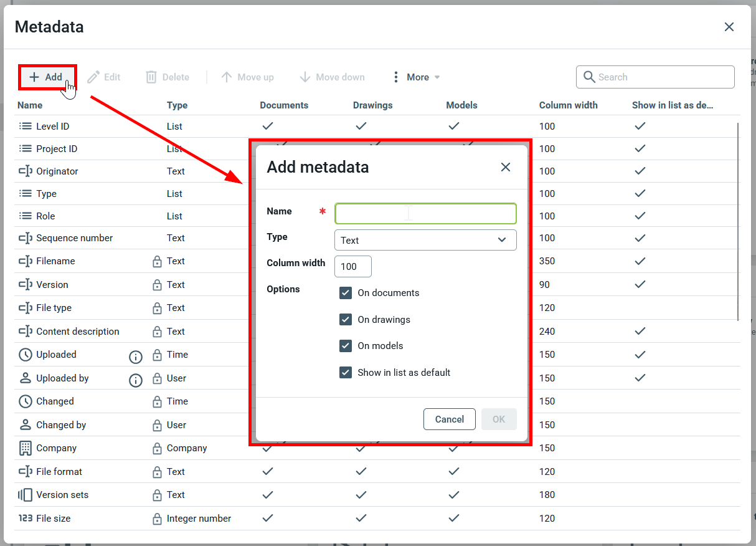Click the Version sets column icon
Viewport: 756px width, 546px height.
[25, 495]
